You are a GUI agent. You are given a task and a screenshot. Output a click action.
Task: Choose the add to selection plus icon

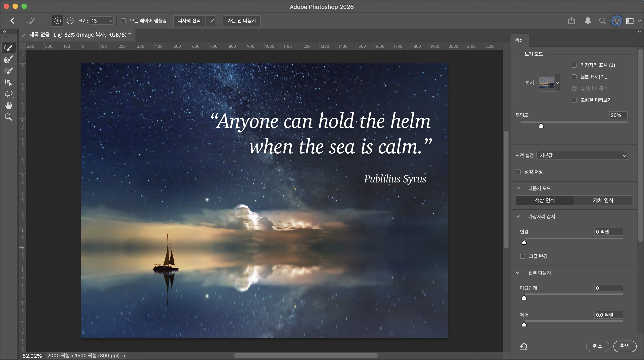click(x=57, y=21)
